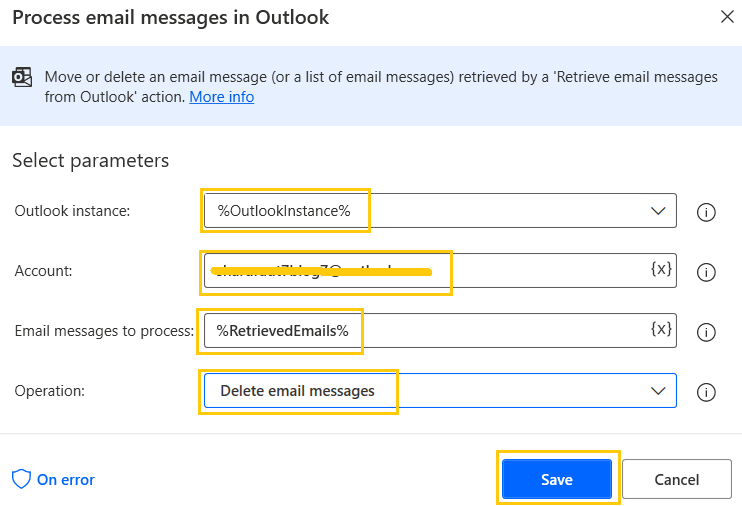
Task: Expand the Outlook instance dropdown arrow
Action: [658, 211]
